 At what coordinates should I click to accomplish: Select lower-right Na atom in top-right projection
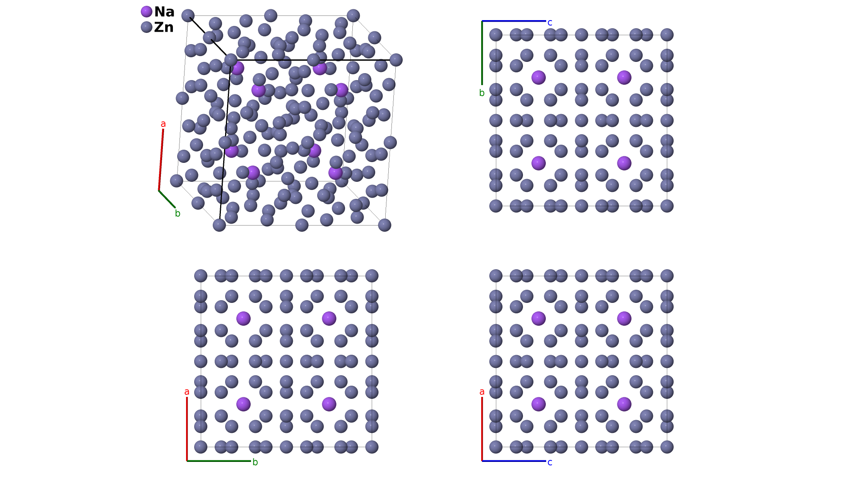pyautogui.click(x=624, y=163)
